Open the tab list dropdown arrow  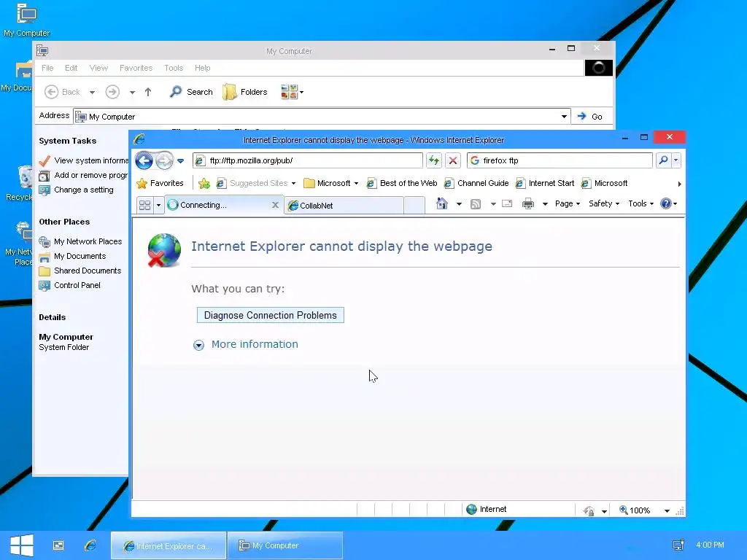[x=158, y=205]
